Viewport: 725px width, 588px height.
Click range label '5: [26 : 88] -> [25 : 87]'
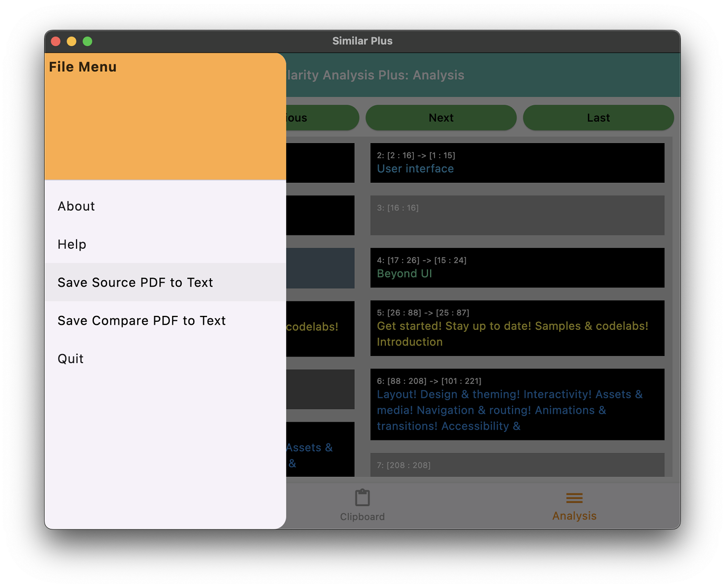423,313
